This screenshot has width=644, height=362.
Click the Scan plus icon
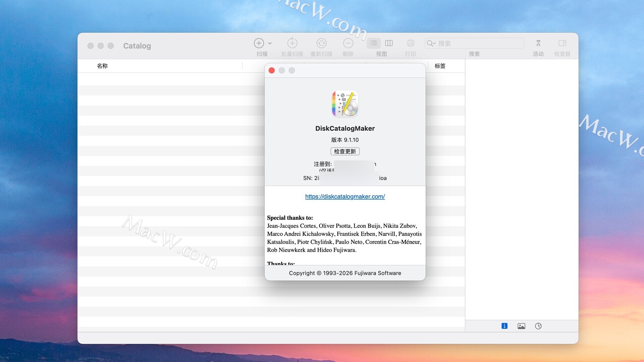pyautogui.click(x=259, y=43)
